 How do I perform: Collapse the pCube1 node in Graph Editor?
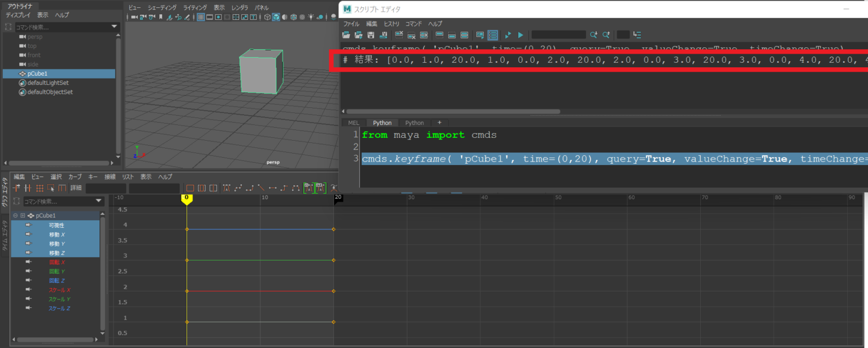pos(15,215)
